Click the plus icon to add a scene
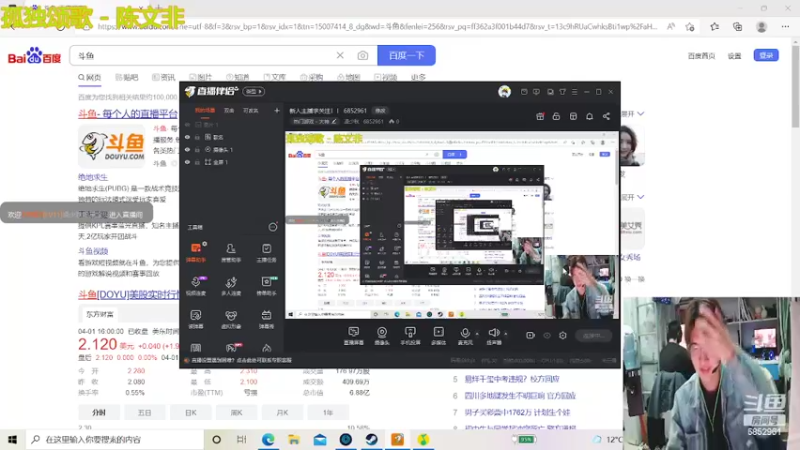 pyautogui.click(x=277, y=110)
